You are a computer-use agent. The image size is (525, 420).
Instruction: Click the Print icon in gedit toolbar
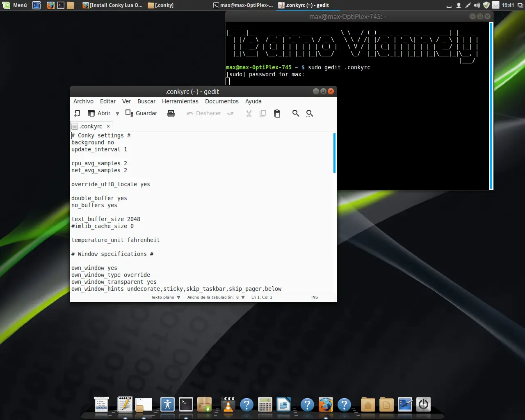(x=171, y=113)
